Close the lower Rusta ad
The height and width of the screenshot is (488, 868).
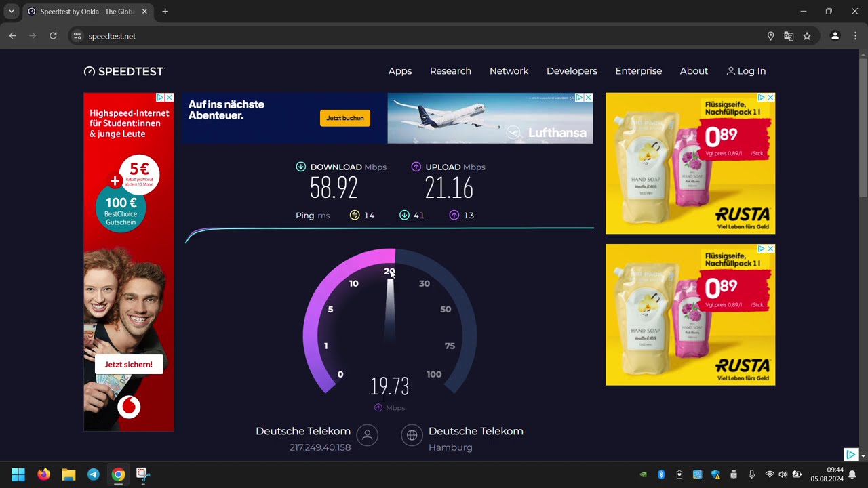tap(770, 249)
